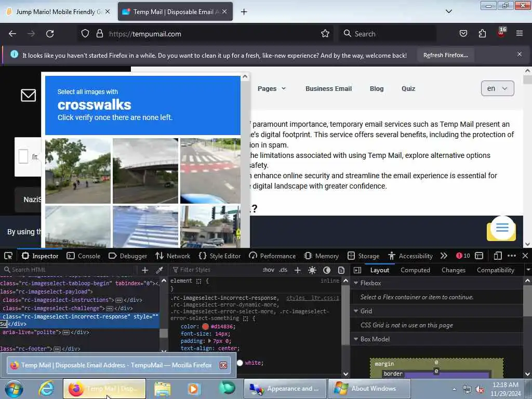This screenshot has height=399, width=532.
Task: Open the list all tabs dropdown arrow
Action: [448, 11]
